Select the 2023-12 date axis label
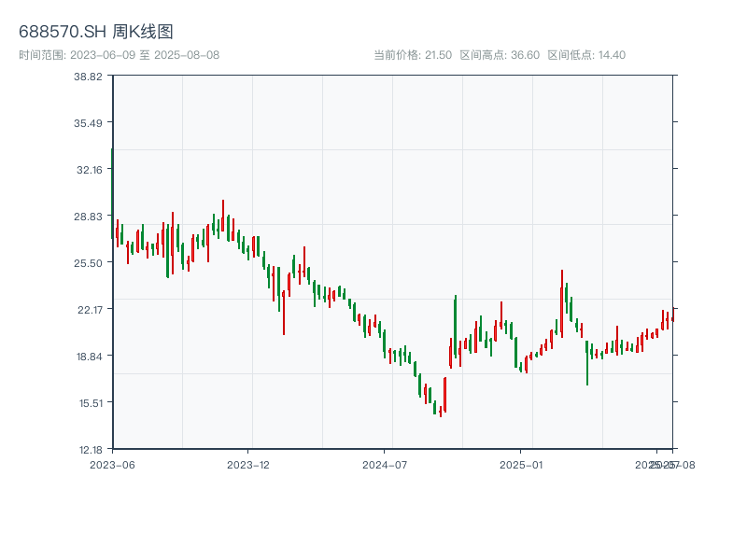Screen dimensions: 747x560 (x=248, y=464)
